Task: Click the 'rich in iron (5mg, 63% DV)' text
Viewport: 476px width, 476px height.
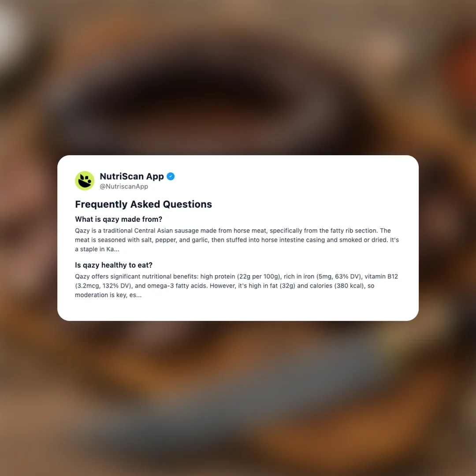Action: pyautogui.click(x=323, y=276)
